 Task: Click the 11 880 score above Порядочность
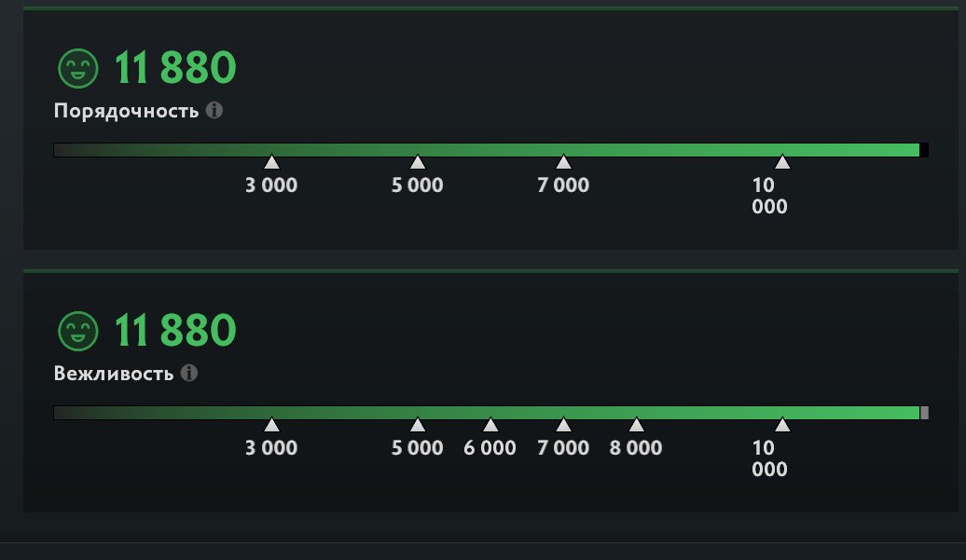pos(175,68)
